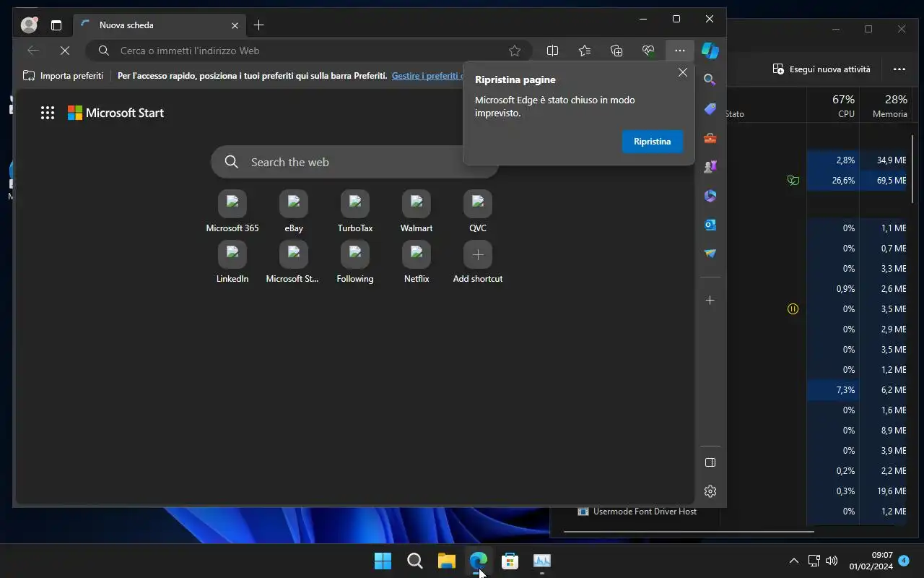
Task: Open a new tab with plus button
Action: [x=258, y=25]
